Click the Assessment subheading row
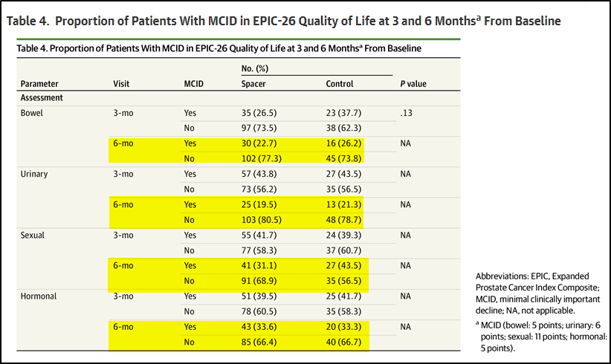Screen dimensions: 611x364 42,97
